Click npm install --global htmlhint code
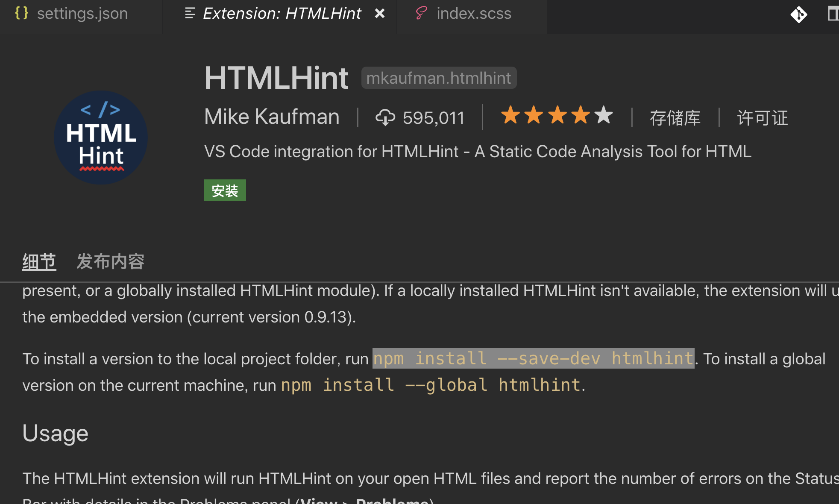 pyautogui.click(x=431, y=385)
